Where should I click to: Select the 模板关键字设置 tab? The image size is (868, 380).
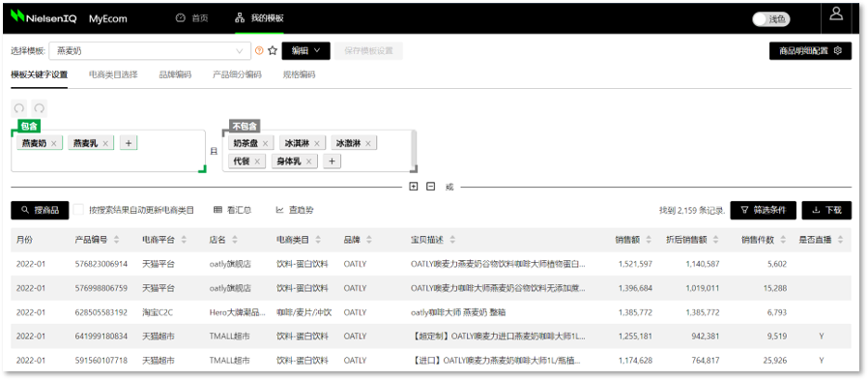40,74
